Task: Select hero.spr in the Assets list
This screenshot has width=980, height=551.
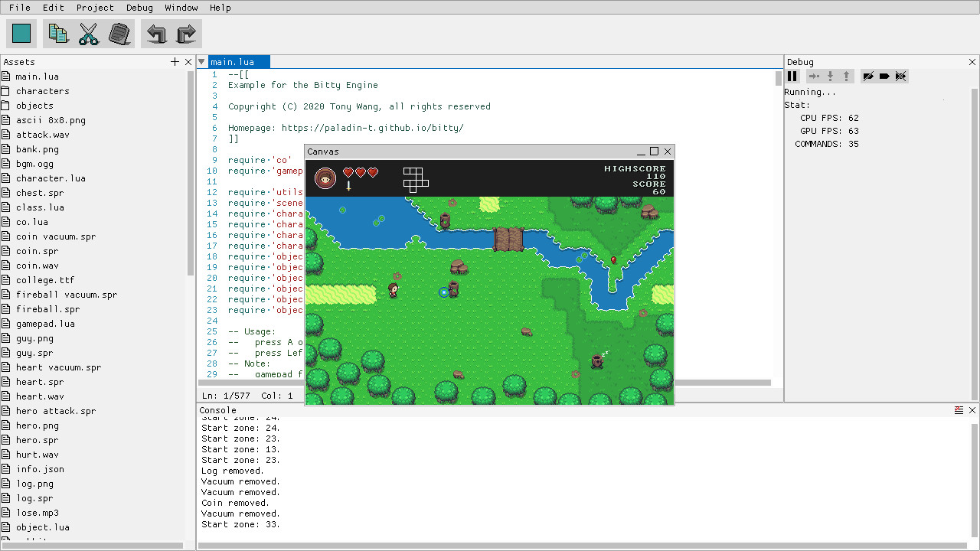Action: pos(35,439)
